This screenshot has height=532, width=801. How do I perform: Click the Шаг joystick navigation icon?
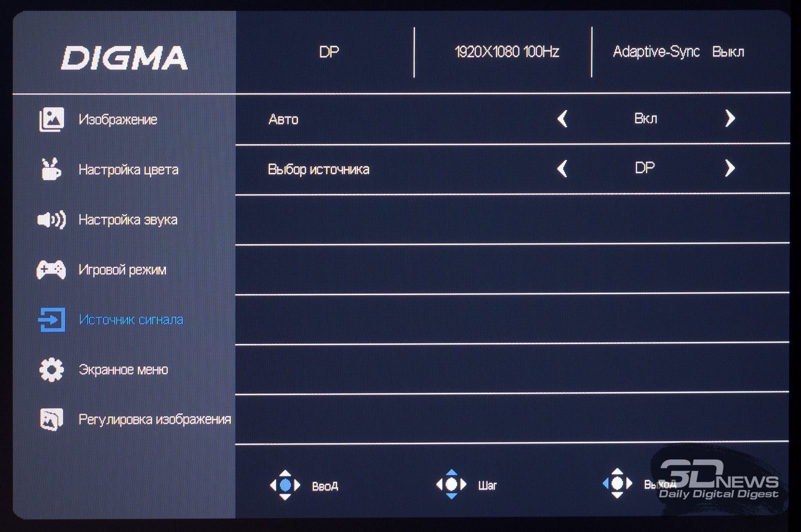click(451, 484)
